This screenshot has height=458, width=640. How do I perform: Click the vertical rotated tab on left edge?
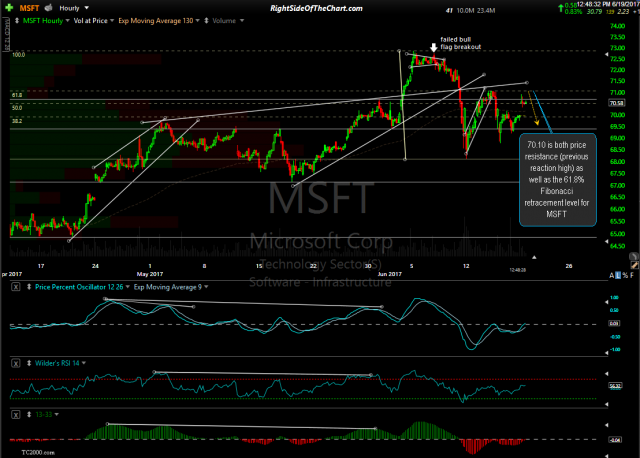tap(6, 35)
